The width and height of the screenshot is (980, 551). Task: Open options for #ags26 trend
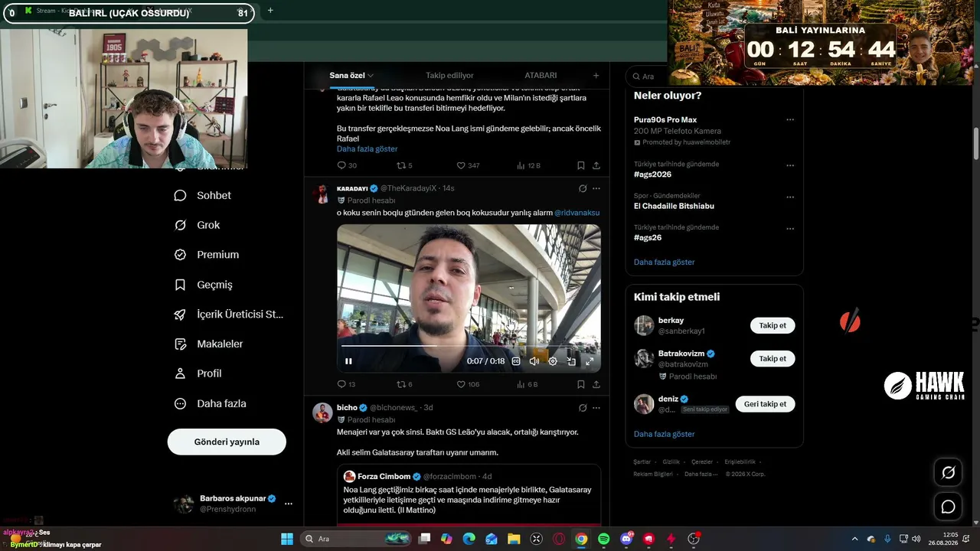point(790,229)
